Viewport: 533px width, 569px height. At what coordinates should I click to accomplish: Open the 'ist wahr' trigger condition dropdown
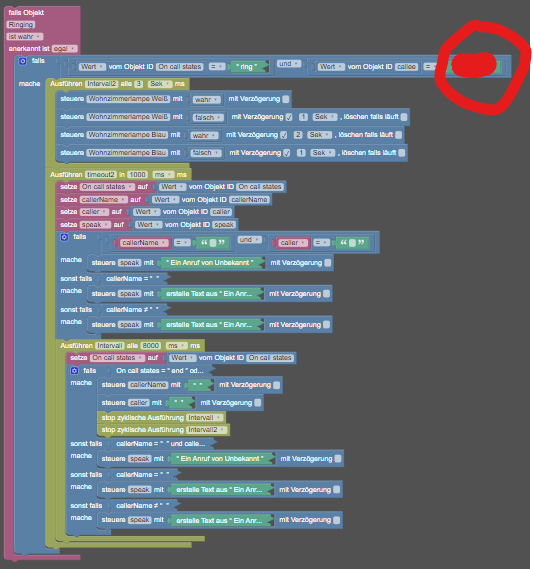pyautogui.click(x=25, y=37)
